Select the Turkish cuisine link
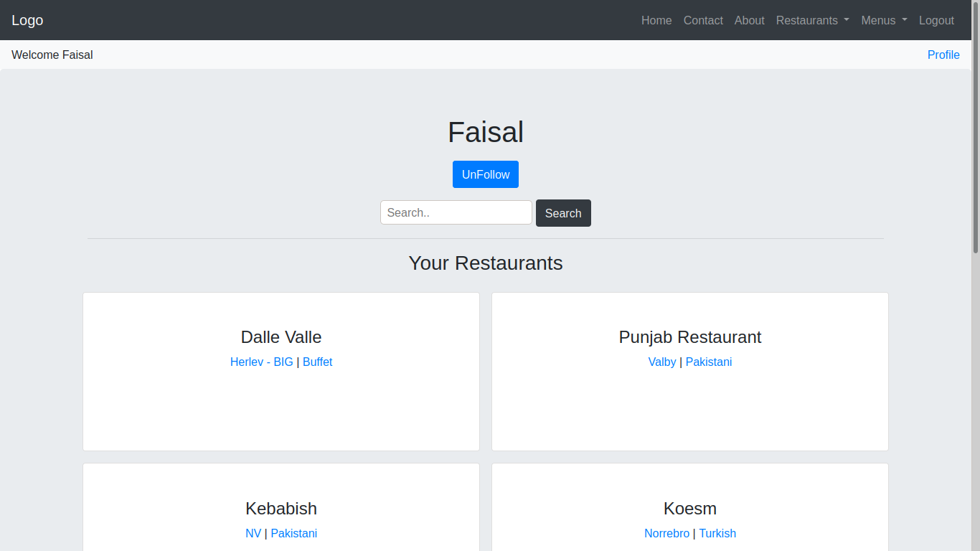The width and height of the screenshot is (980, 551). [x=717, y=533]
